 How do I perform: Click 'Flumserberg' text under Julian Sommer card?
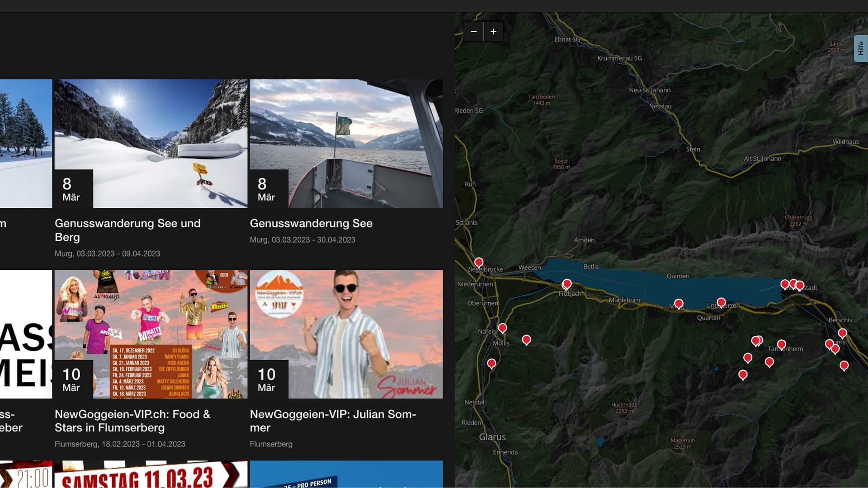tap(271, 444)
